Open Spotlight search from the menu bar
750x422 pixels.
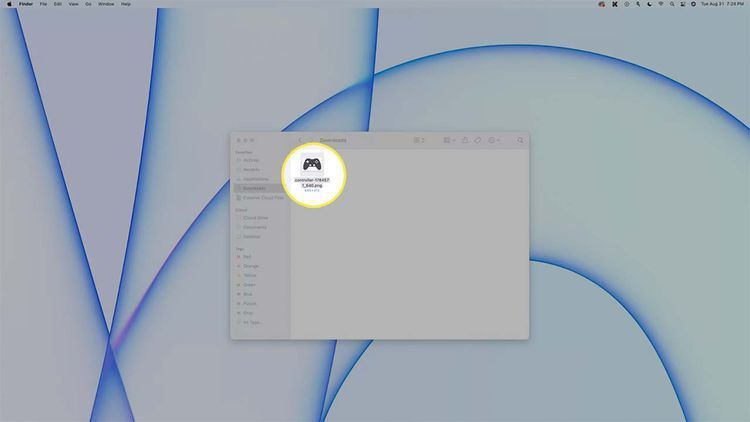point(672,4)
